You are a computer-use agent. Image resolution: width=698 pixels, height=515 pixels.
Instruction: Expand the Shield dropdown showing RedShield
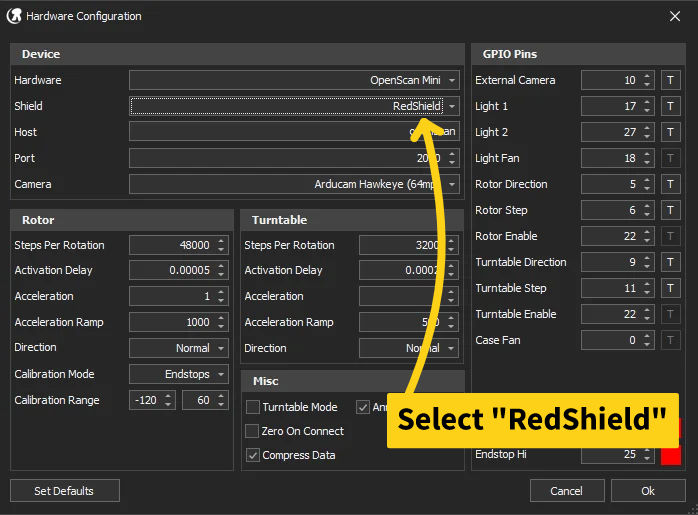click(x=294, y=106)
